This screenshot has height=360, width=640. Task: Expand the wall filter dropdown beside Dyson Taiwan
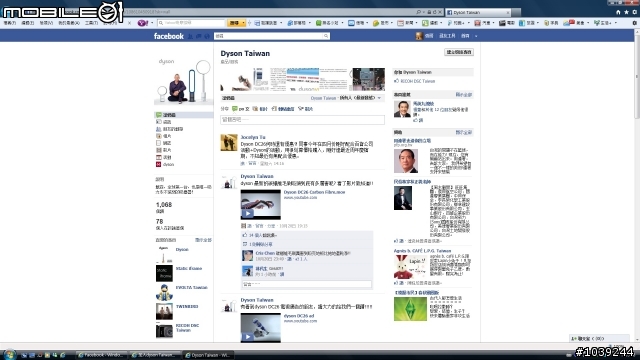coord(379,98)
